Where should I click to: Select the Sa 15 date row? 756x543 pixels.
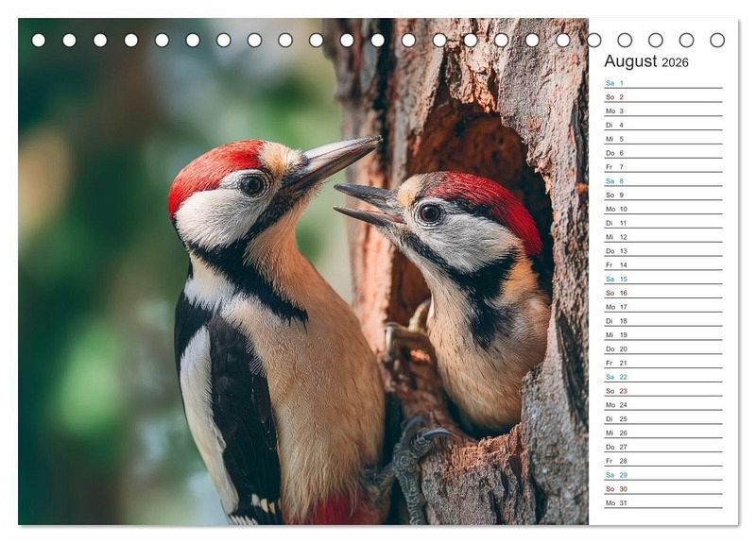click(x=662, y=279)
